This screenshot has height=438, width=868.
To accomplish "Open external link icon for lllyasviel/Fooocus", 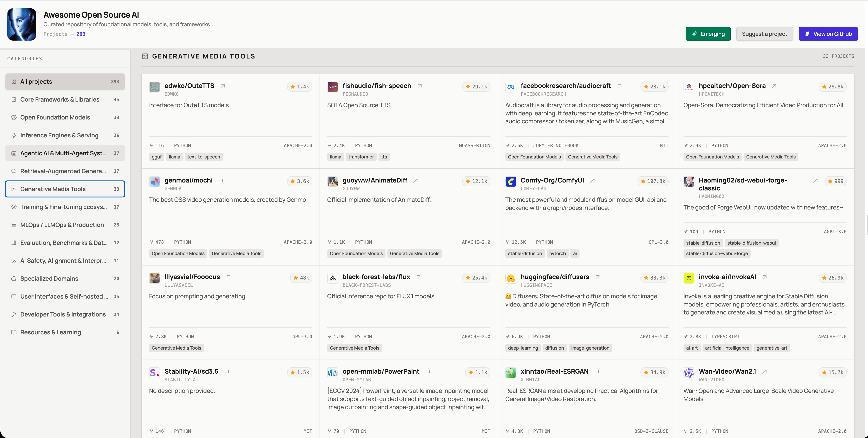I will pos(228,277).
